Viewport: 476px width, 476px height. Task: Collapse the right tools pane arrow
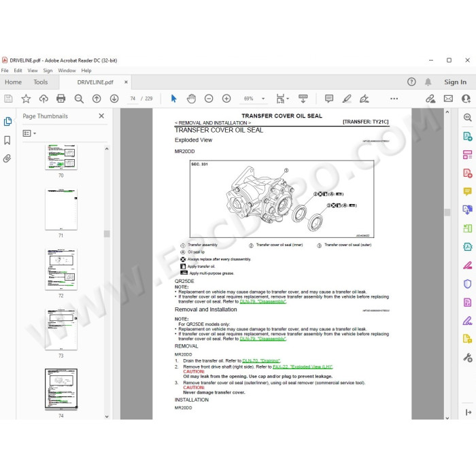pyautogui.click(x=468, y=412)
